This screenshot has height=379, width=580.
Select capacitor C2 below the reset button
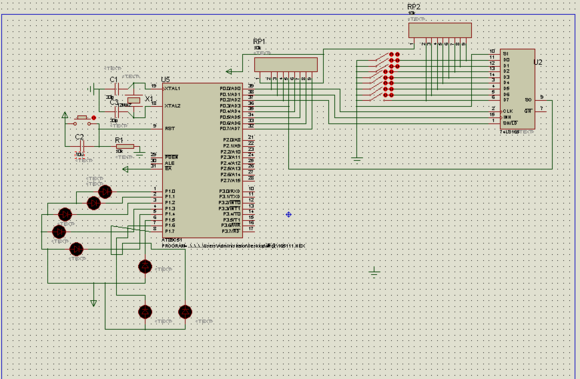click(x=82, y=147)
